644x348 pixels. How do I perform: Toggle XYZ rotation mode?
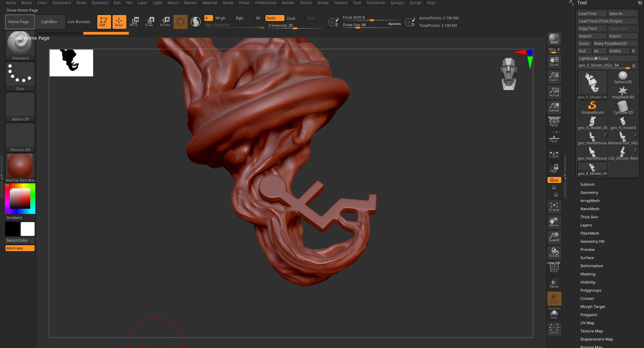[554, 180]
